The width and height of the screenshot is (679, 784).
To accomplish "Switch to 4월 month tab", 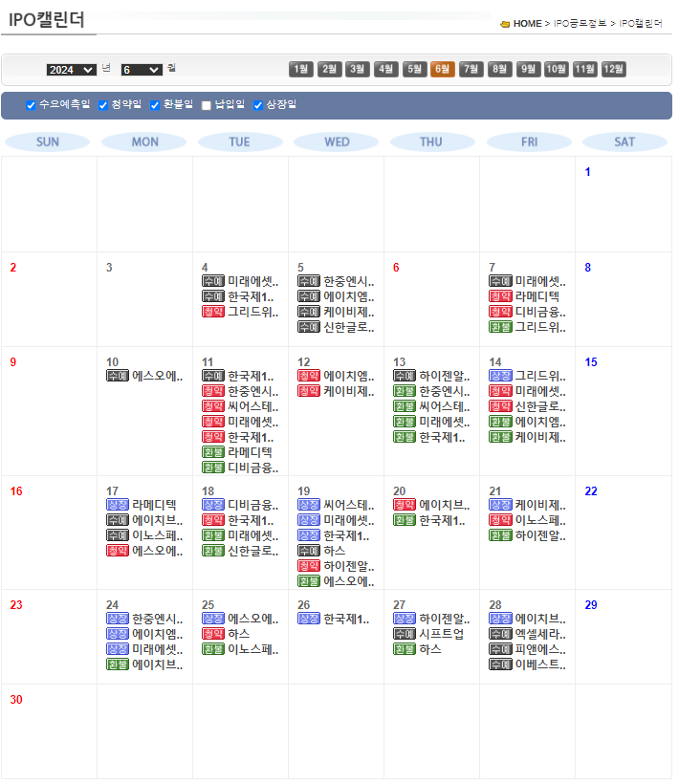I will click(x=385, y=69).
